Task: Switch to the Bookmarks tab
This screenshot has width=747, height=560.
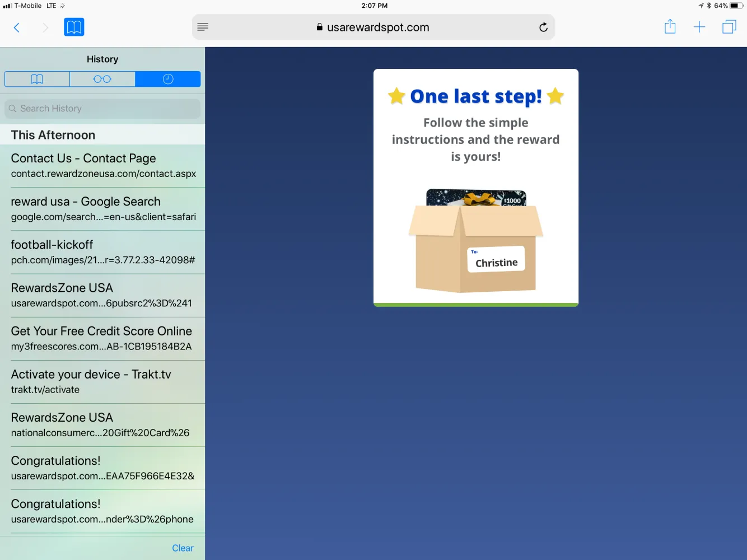Action: (x=37, y=79)
